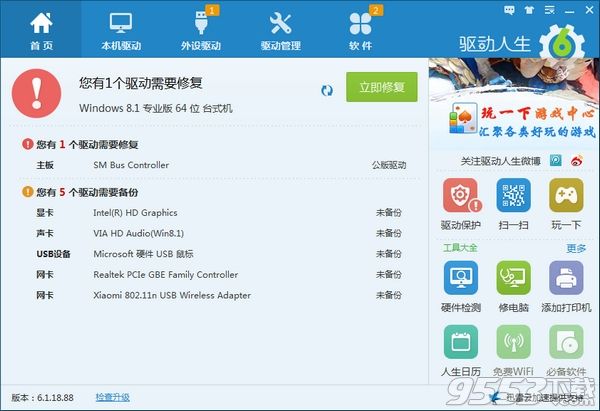This screenshot has width=600, height=411.
Task: Click 未备份 status for VIA HD Audio
Action: tap(389, 233)
